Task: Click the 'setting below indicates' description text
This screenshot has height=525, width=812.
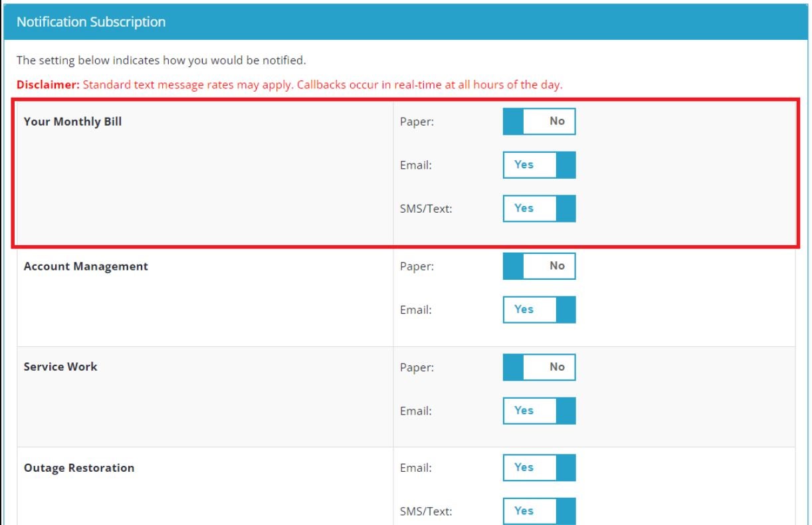Action: click(161, 61)
